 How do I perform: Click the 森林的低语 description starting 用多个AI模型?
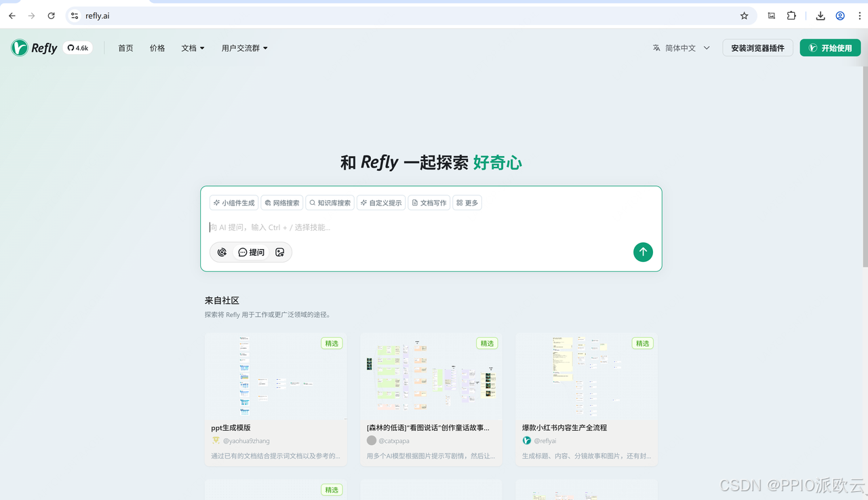point(431,456)
